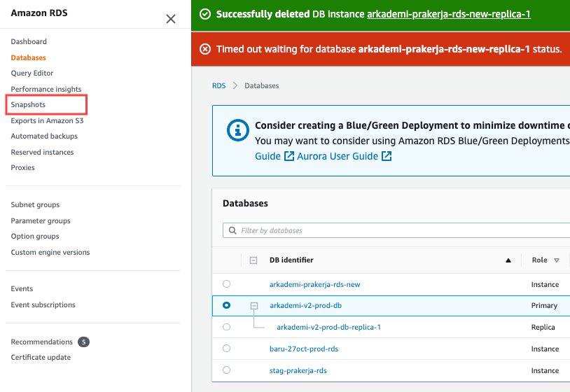570x392 pixels.
Task: Click the external-link icon after Aurora User Guide
Action: 387,156
